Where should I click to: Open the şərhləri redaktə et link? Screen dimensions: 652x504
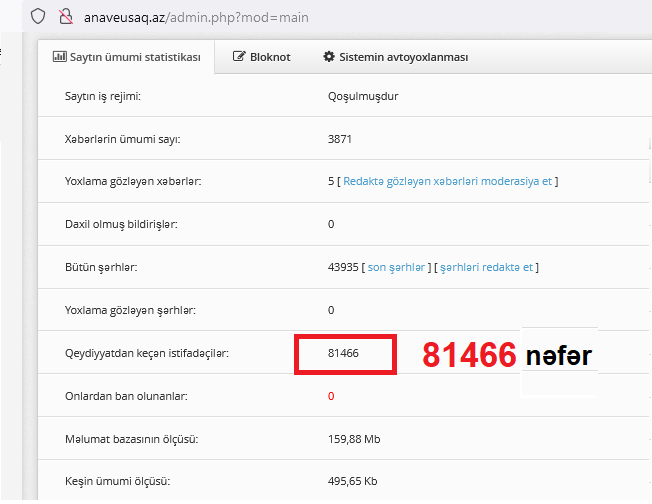point(487,267)
